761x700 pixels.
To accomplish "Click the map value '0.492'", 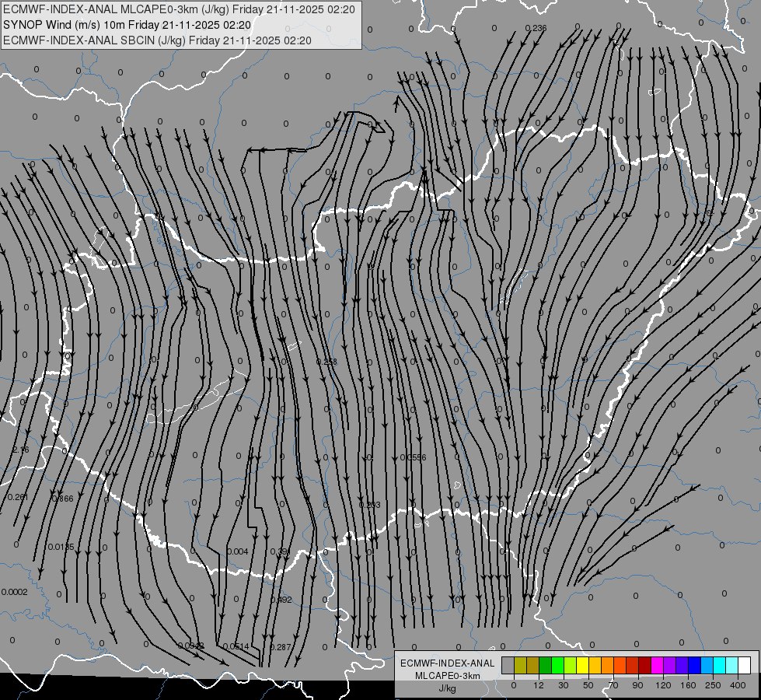I will [281, 600].
